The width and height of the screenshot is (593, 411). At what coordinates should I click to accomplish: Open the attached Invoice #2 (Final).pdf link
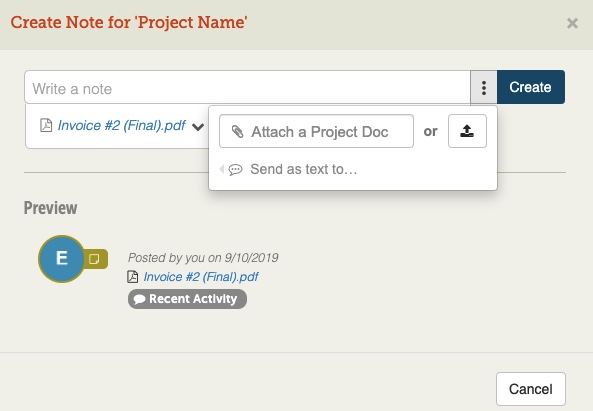pos(121,125)
